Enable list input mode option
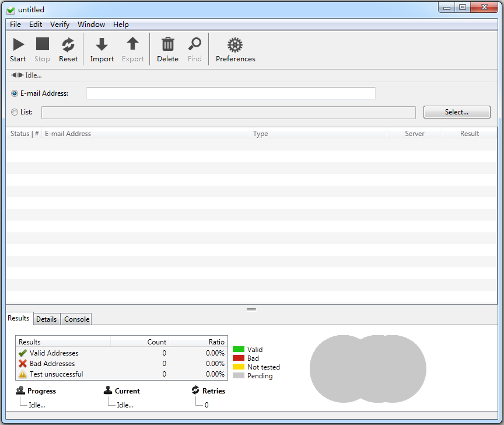This screenshot has width=504, height=425. tap(13, 112)
